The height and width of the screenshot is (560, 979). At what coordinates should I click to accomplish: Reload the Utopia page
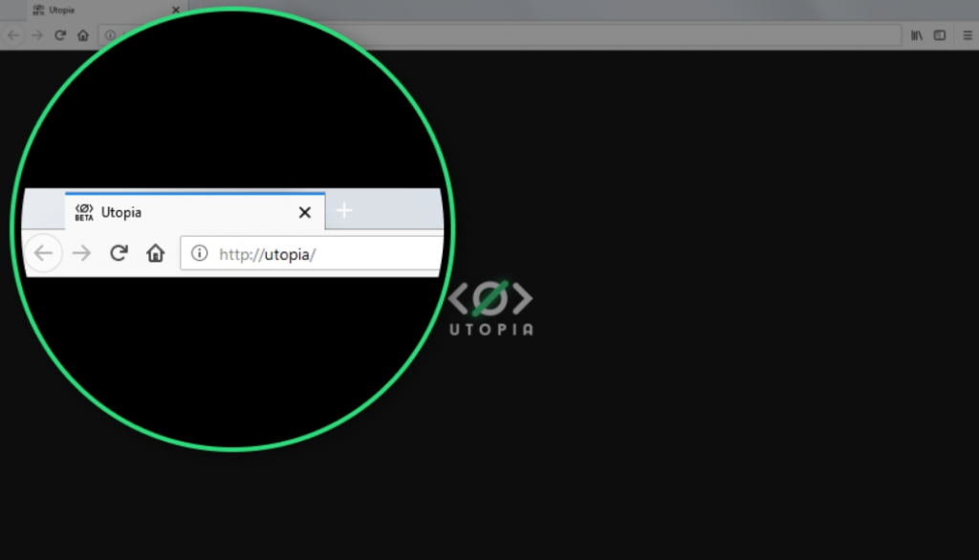coord(59,34)
